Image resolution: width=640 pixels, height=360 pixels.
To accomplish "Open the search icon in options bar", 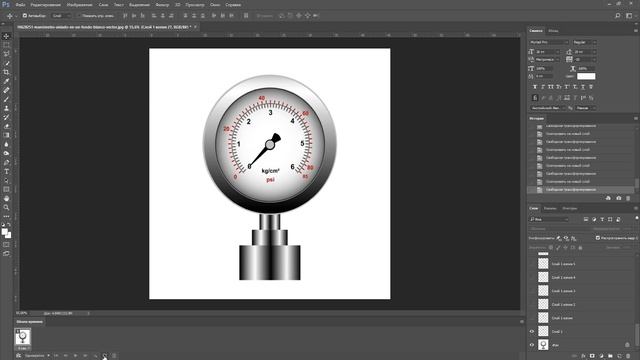I will pos(618,16).
